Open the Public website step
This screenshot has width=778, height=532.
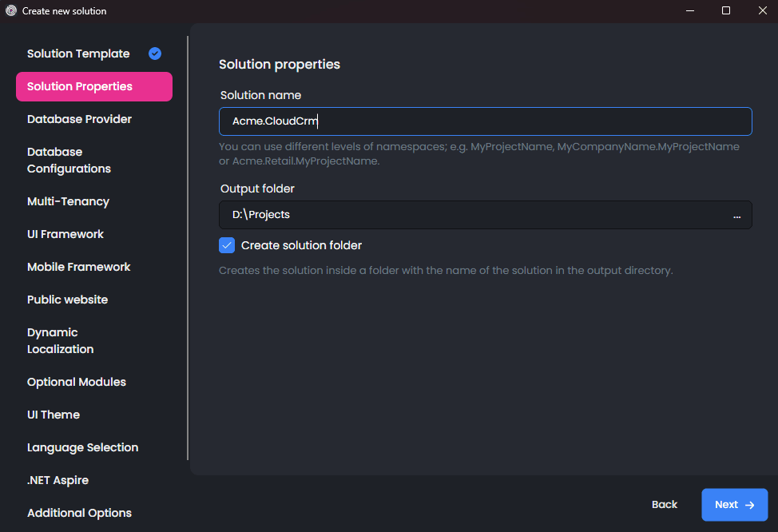pos(67,300)
